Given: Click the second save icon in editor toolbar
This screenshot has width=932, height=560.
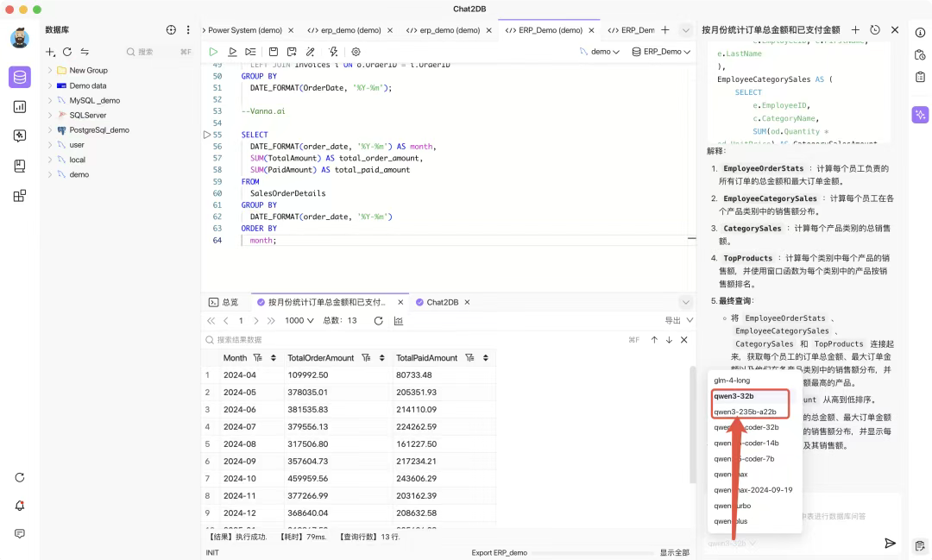Looking at the screenshot, I should [292, 52].
